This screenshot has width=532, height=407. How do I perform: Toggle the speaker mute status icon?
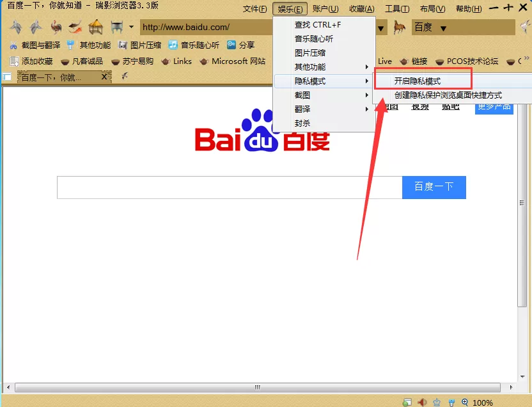(x=423, y=403)
